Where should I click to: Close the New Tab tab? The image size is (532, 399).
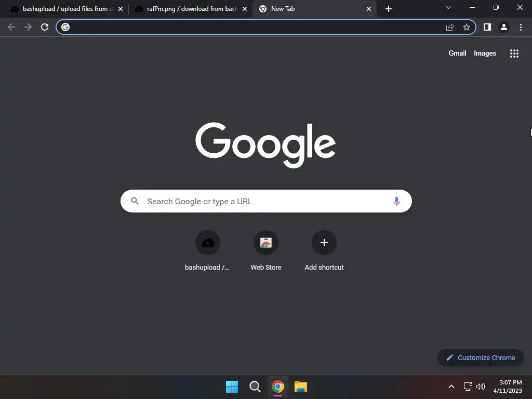coord(369,9)
